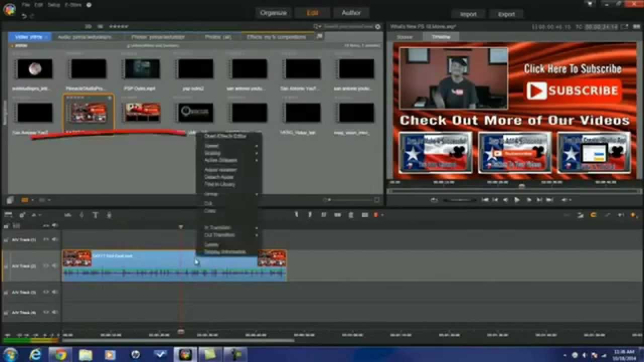Mute audio speaker on A/V Track (4)

pyautogui.click(x=55, y=312)
